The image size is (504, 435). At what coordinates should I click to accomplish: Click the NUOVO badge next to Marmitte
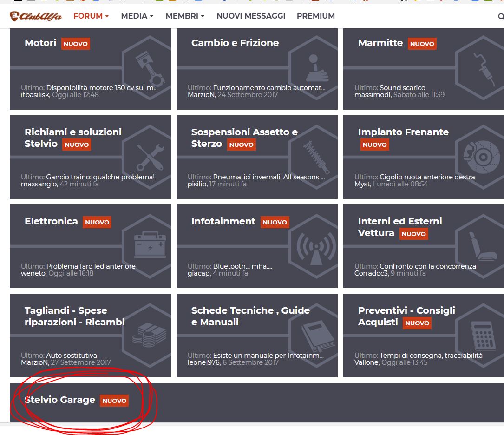tap(422, 44)
